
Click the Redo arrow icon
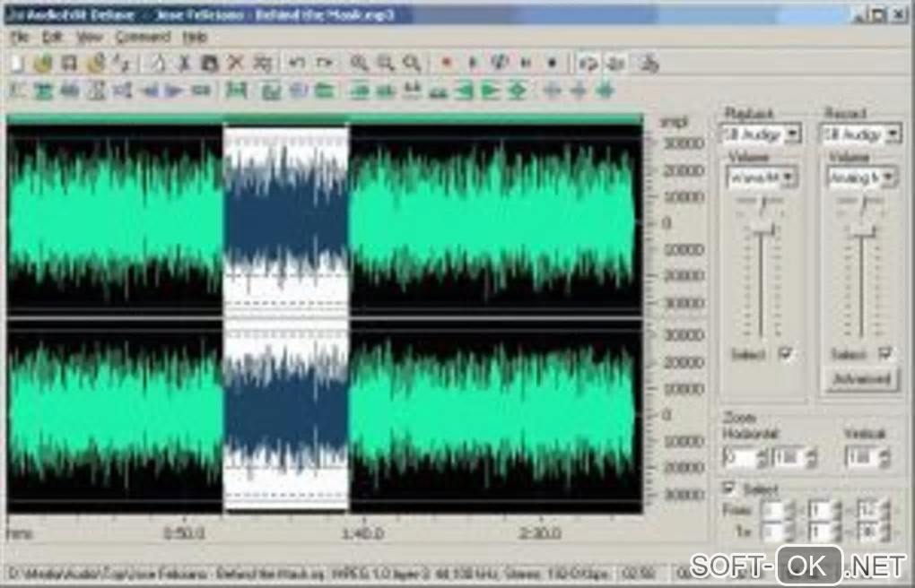324,63
